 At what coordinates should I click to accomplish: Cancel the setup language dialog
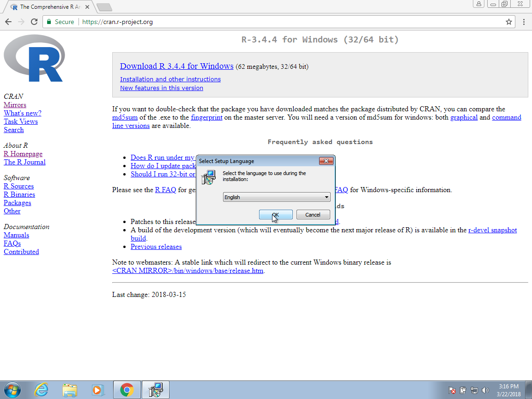(313, 215)
